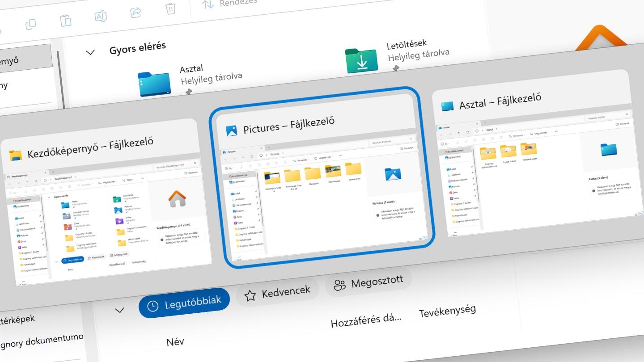Viewport: 644px width, 362px height.
Task: Open the Rendezés sort menu
Action: [x=229, y=3]
